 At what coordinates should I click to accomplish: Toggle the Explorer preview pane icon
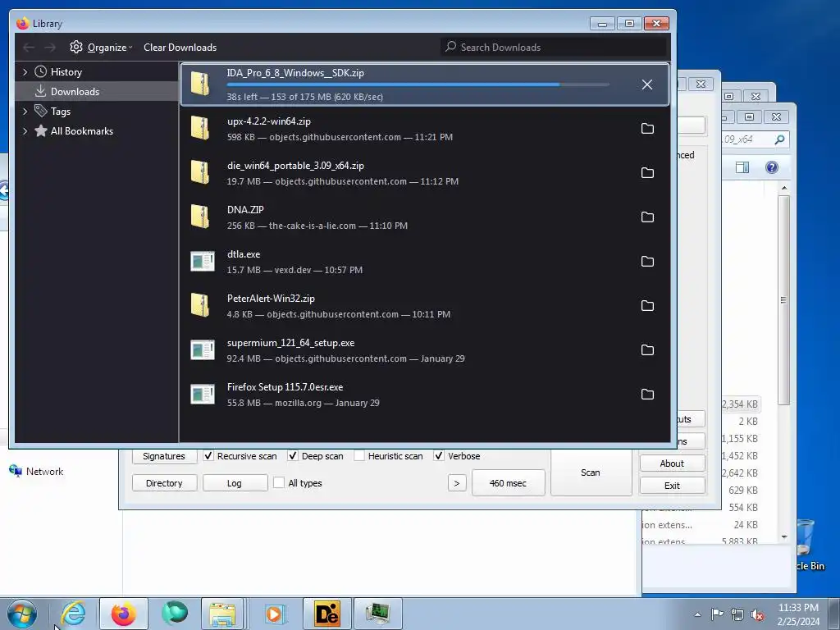point(742,167)
